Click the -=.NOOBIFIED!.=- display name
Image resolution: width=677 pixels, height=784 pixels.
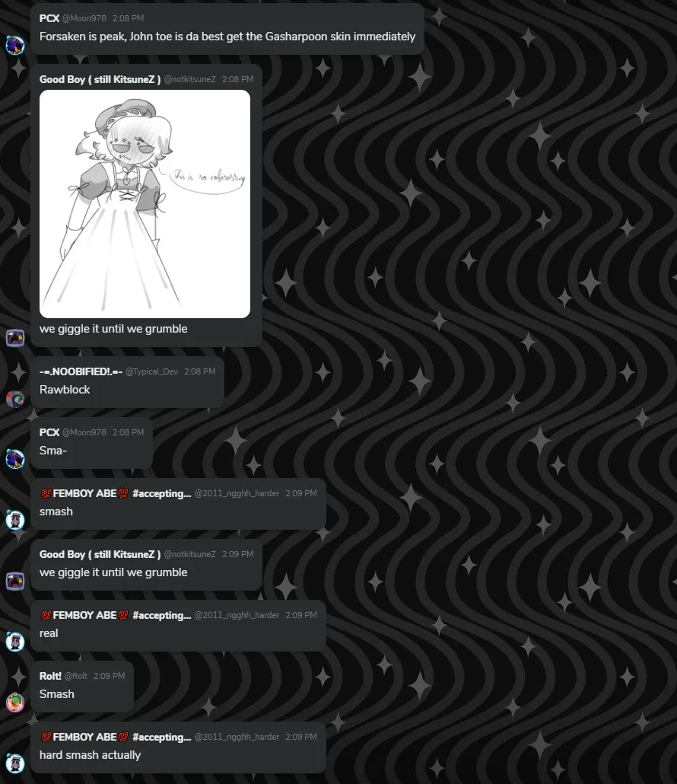[x=81, y=371]
